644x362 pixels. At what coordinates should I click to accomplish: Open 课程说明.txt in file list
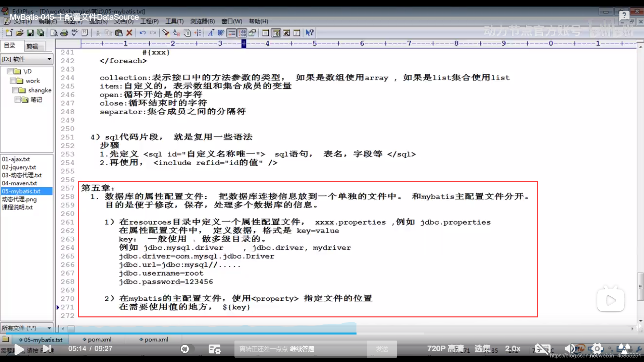[x=17, y=207]
